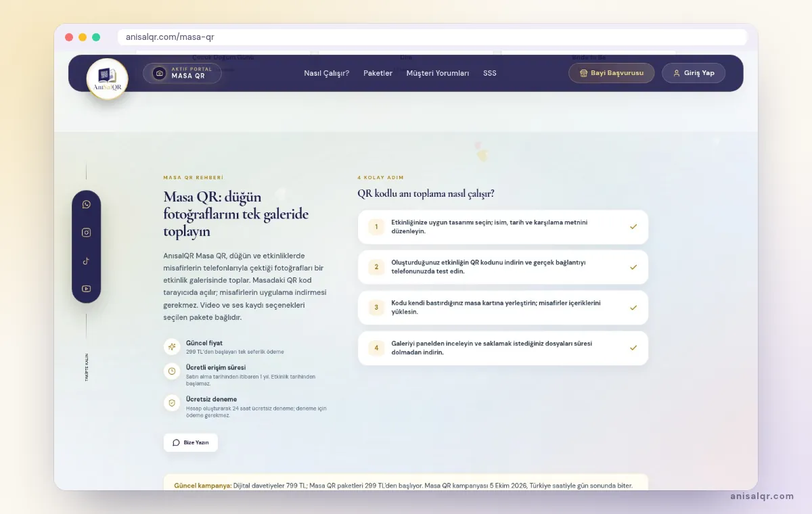Click the "Ücretli erişim süresi" title text

(216, 367)
